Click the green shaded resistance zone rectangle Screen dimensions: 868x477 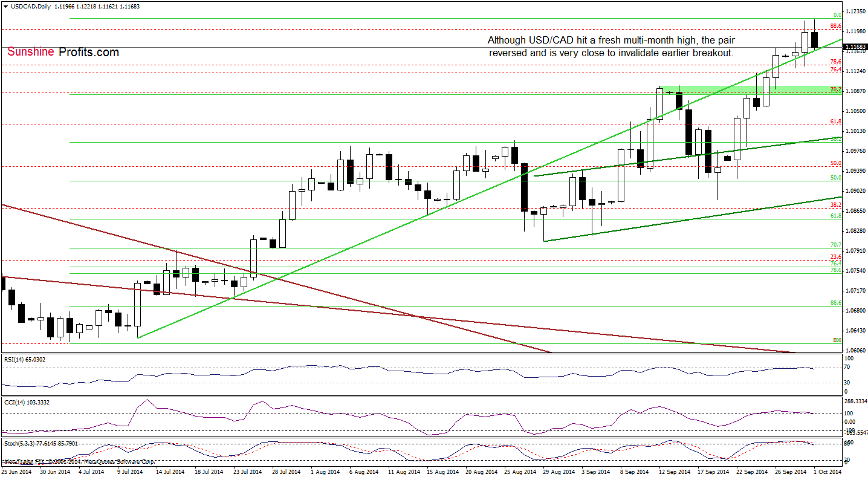point(750,90)
